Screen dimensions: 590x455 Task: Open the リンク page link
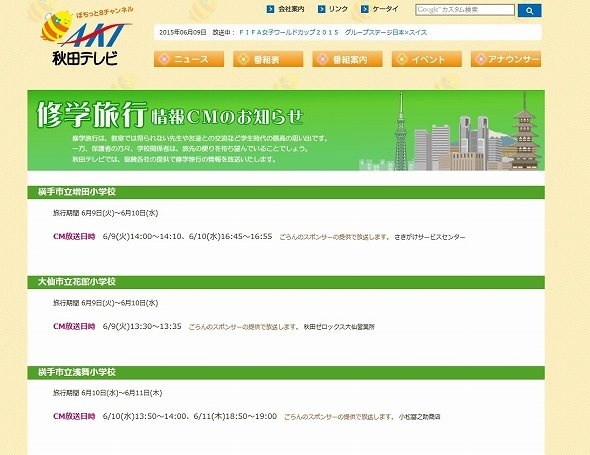click(x=338, y=9)
